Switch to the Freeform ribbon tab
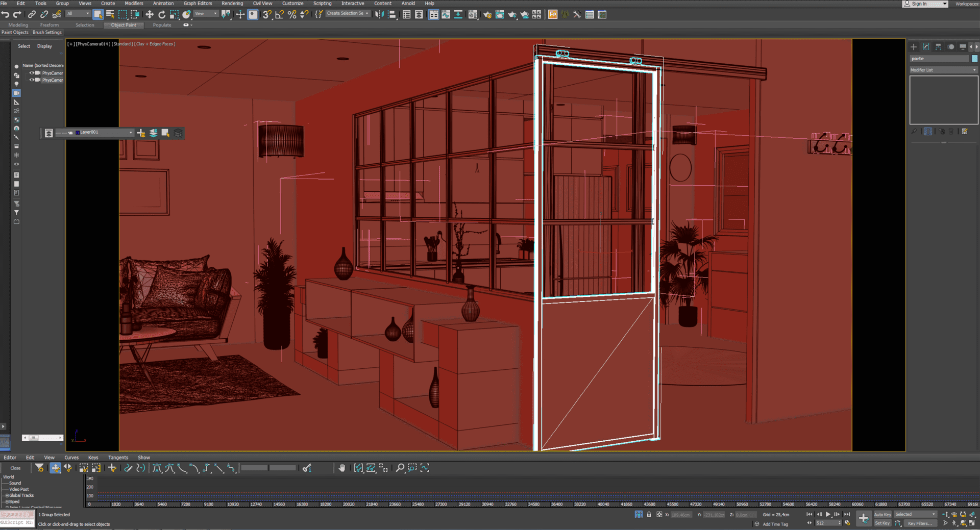Viewport: 980px width, 530px height. (x=50, y=25)
